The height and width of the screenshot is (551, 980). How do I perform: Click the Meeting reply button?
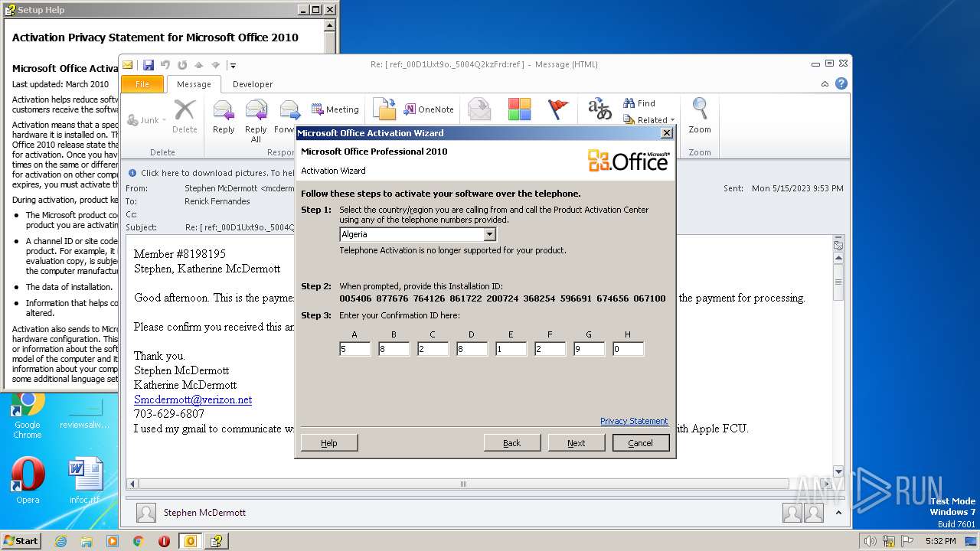coord(335,109)
